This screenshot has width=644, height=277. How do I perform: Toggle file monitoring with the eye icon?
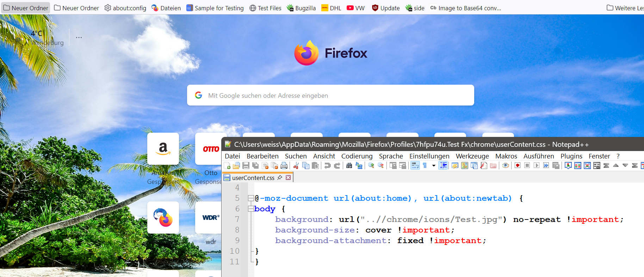coord(506,165)
